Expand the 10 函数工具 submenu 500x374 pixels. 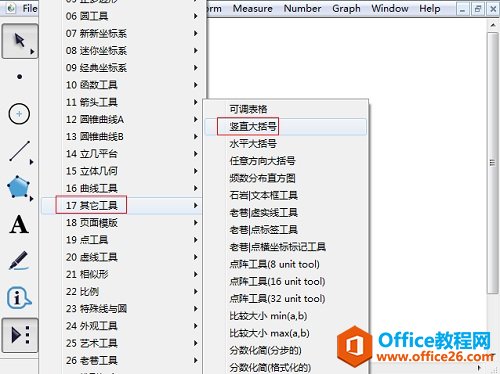point(121,85)
